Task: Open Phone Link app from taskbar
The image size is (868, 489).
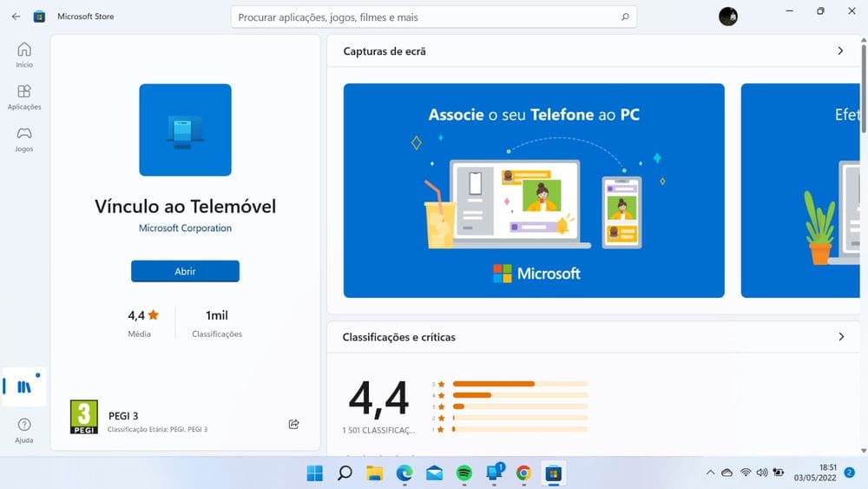Action: pyautogui.click(x=495, y=472)
